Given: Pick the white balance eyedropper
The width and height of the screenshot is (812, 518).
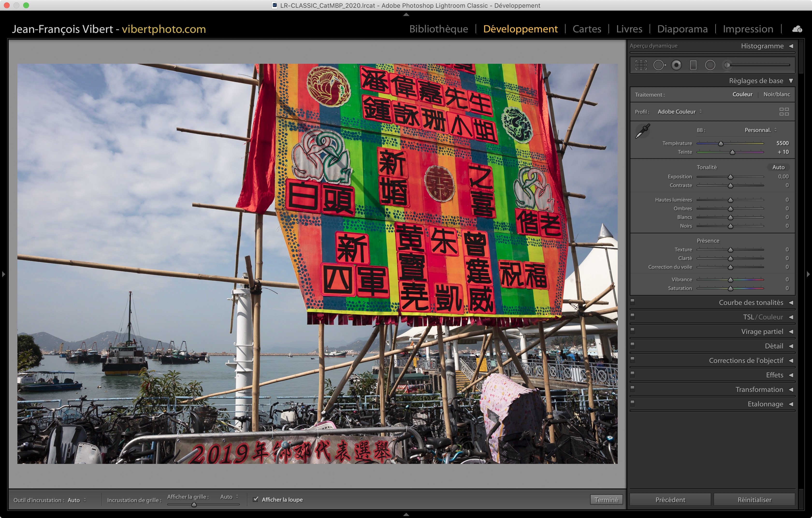Looking at the screenshot, I should [643, 131].
